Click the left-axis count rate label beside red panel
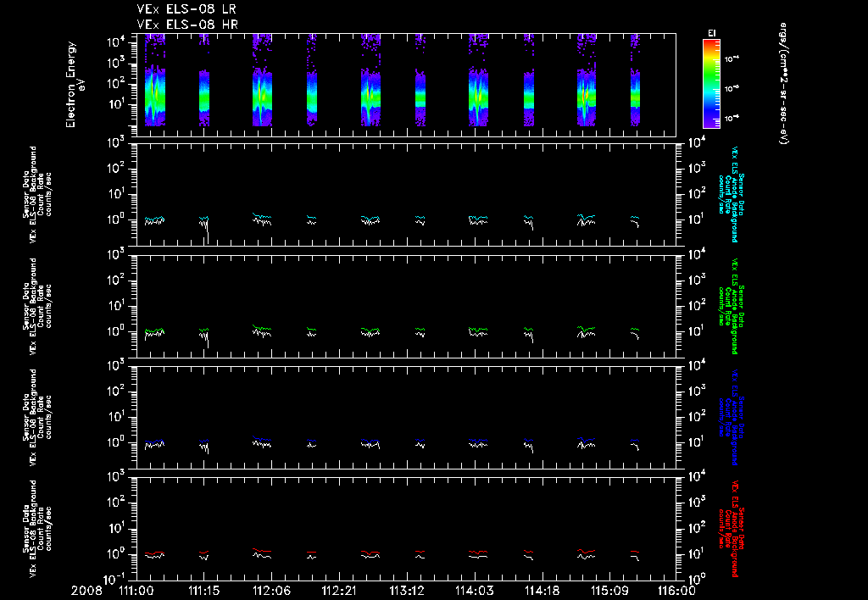Viewport: 868px width, 600px height. coord(37,529)
